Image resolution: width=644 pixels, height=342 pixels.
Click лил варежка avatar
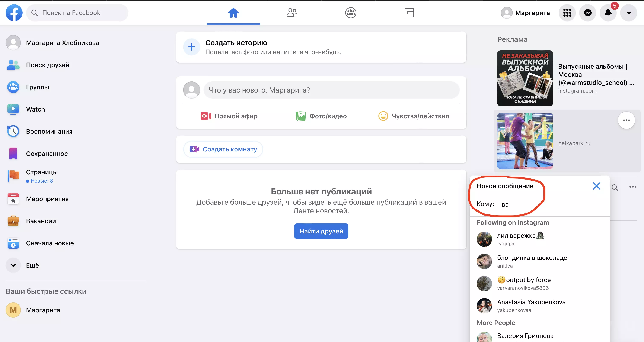coord(484,239)
